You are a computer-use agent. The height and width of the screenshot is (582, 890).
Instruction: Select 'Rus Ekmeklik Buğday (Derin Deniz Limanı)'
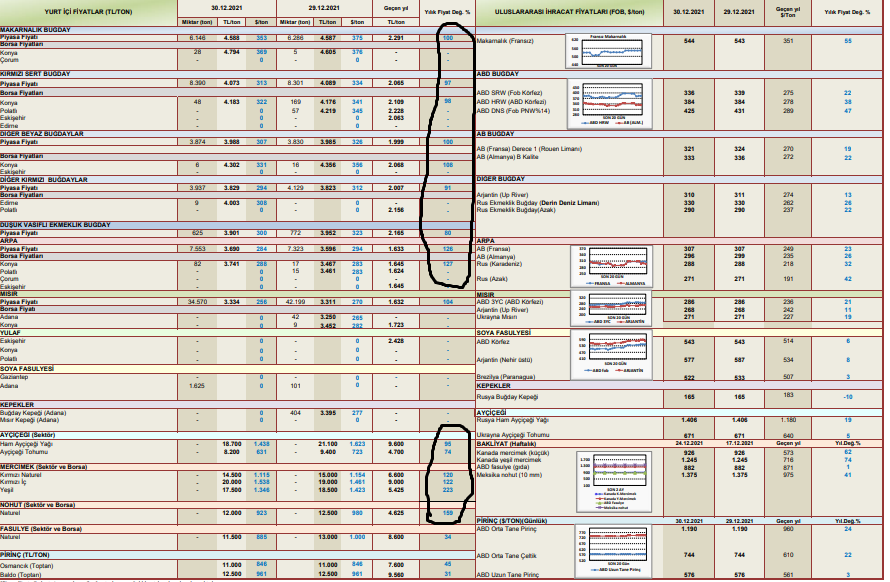tap(538, 203)
